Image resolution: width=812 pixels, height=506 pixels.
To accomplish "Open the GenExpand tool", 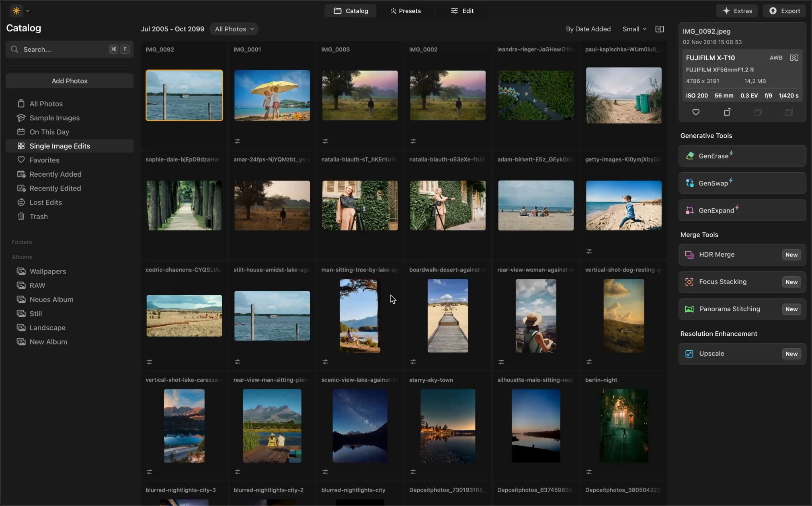I will click(x=742, y=210).
